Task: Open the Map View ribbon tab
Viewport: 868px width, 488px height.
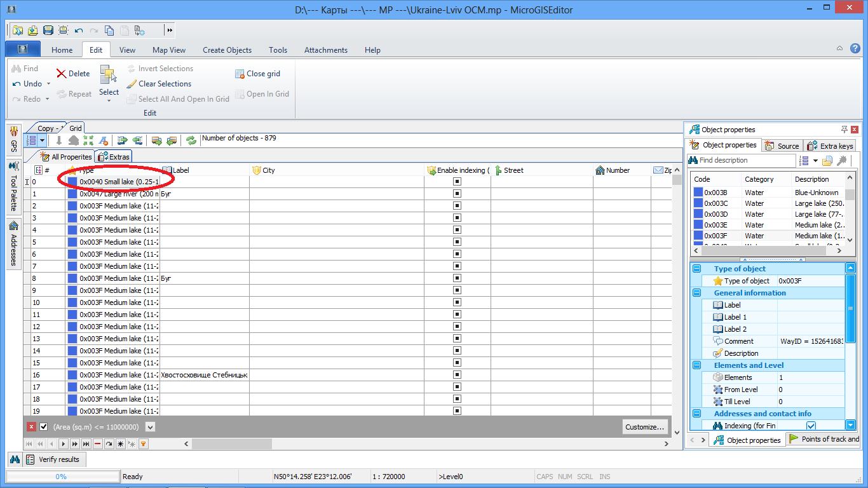Action: tap(169, 50)
